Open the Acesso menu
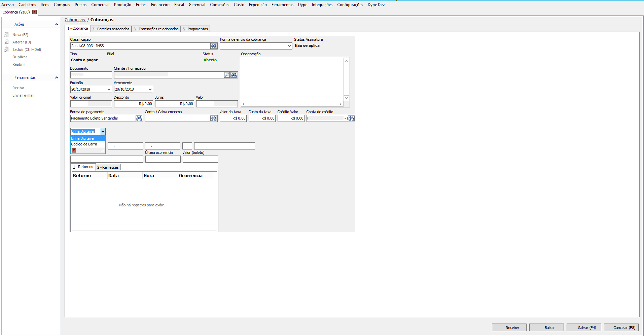 [x=8, y=5]
